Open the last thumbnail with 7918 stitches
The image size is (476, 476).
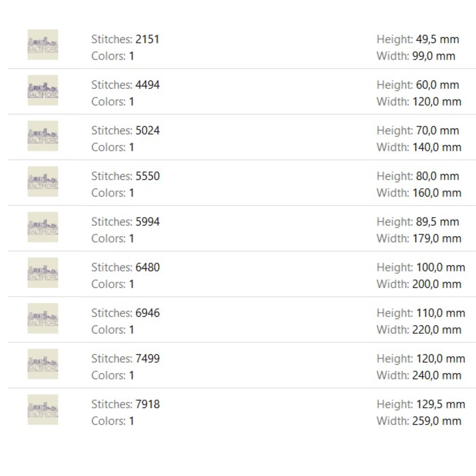point(43,409)
